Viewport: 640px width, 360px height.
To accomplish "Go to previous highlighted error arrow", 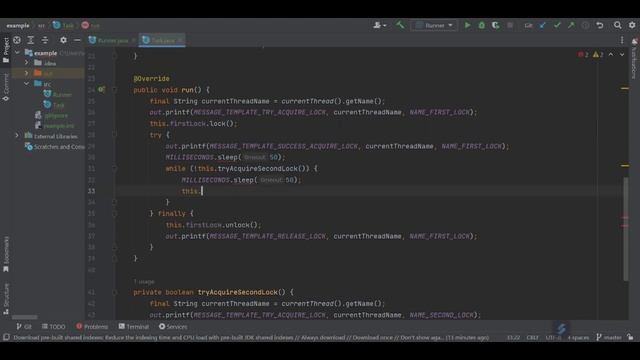I will (611, 54).
